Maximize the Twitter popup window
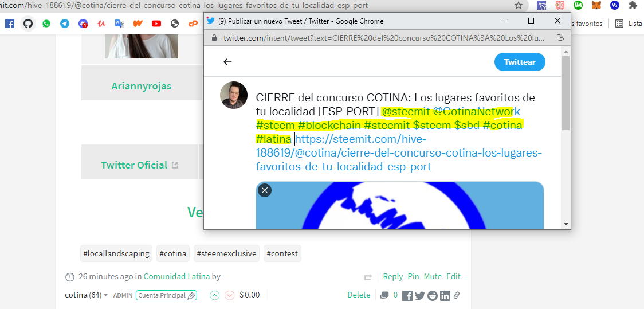The image size is (644, 309). tap(531, 21)
